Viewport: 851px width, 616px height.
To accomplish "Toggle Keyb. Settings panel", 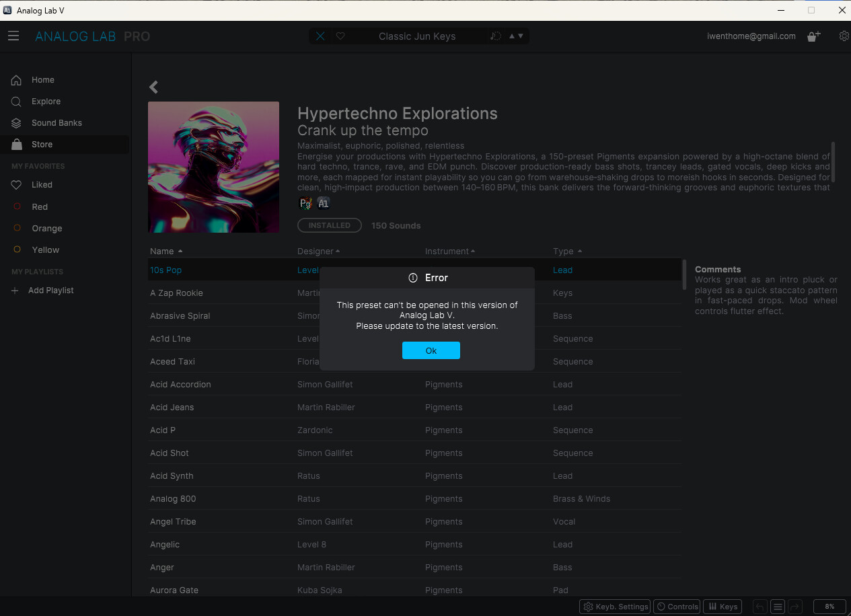I will [615, 606].
